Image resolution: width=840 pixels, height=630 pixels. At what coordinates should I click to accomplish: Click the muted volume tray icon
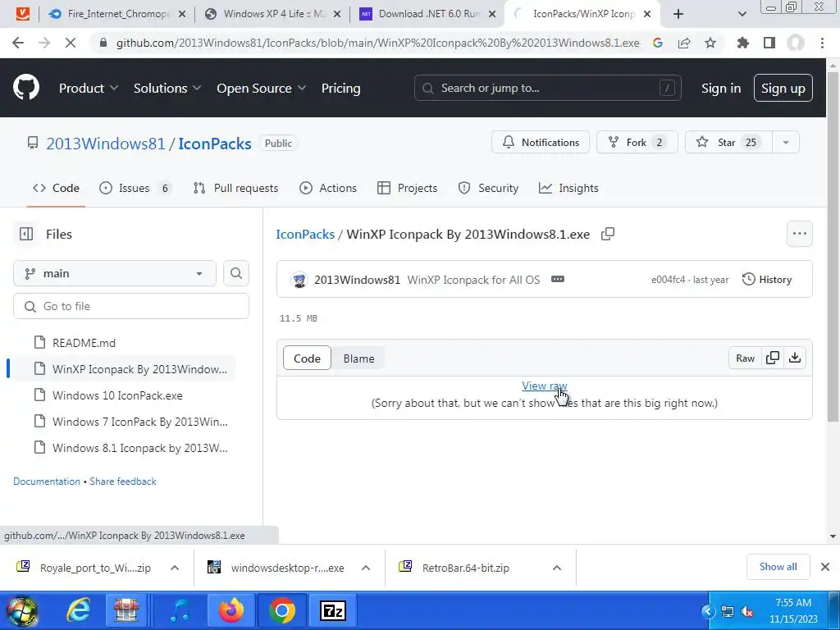coord(747,611)
